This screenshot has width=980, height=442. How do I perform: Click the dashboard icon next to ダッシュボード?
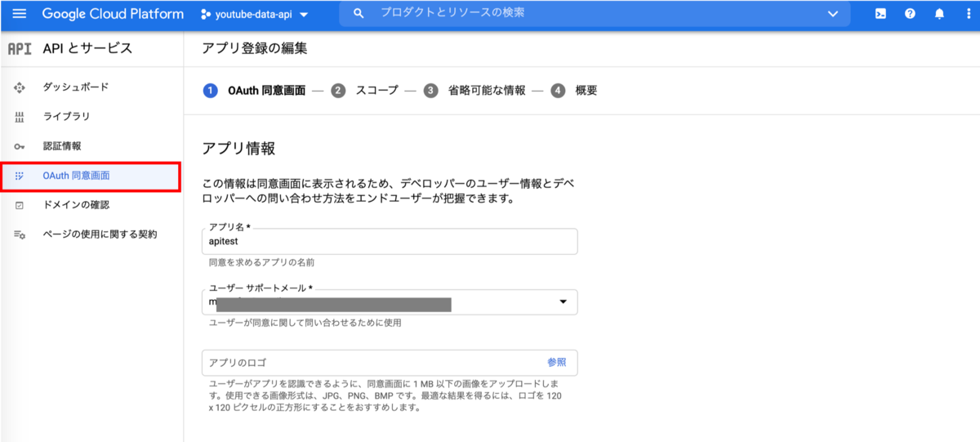(x=20, y=87)
